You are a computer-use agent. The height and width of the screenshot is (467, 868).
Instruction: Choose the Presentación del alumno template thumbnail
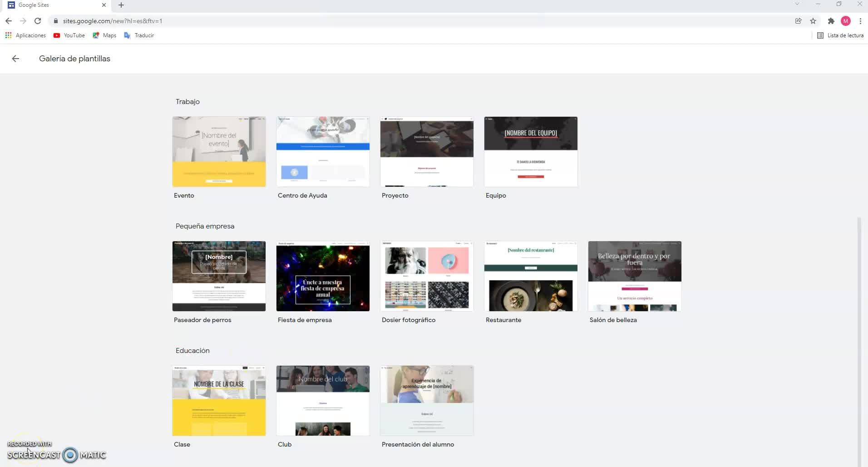click(x=427, y=401)
